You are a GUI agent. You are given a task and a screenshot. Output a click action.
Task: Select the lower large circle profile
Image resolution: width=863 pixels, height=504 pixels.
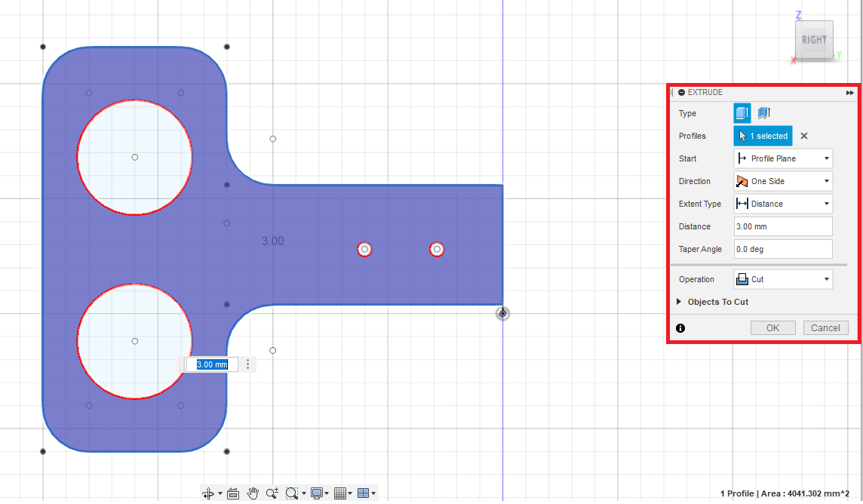click(x=135, y=341)
